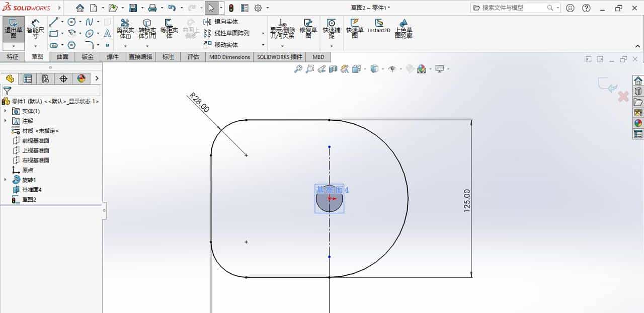Open the circle tool flyout arrow
Screen dimensions: 644x313
click(79, 22)
